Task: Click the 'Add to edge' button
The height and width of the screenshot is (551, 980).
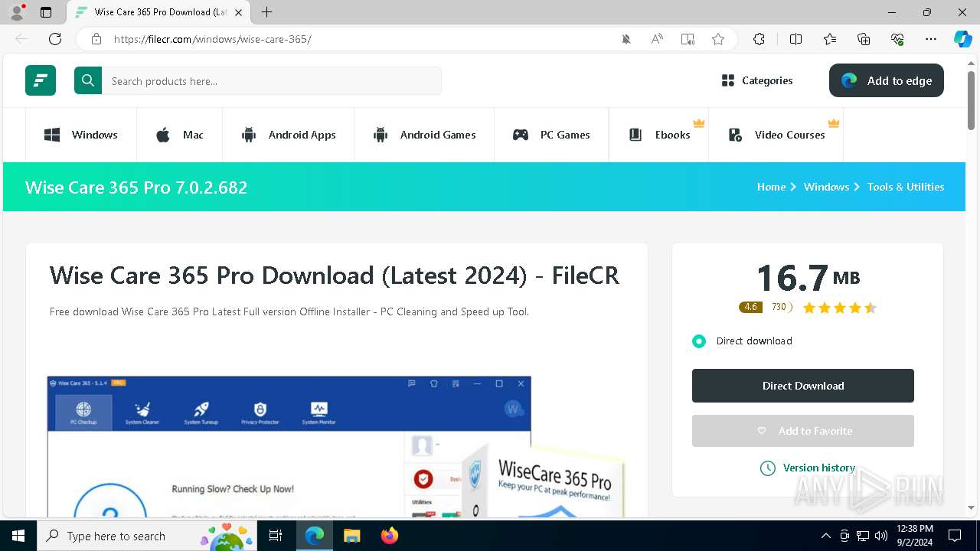Action: click(x=887, y=80)
